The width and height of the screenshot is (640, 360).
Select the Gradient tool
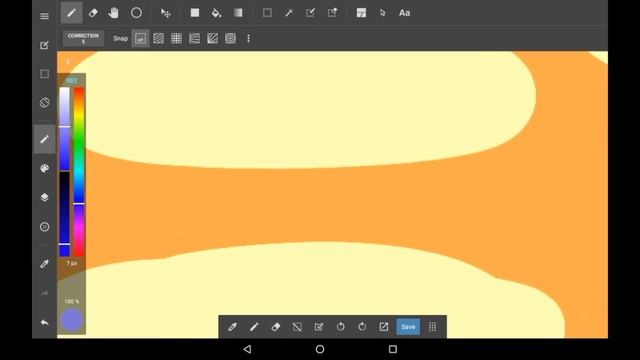238,13
